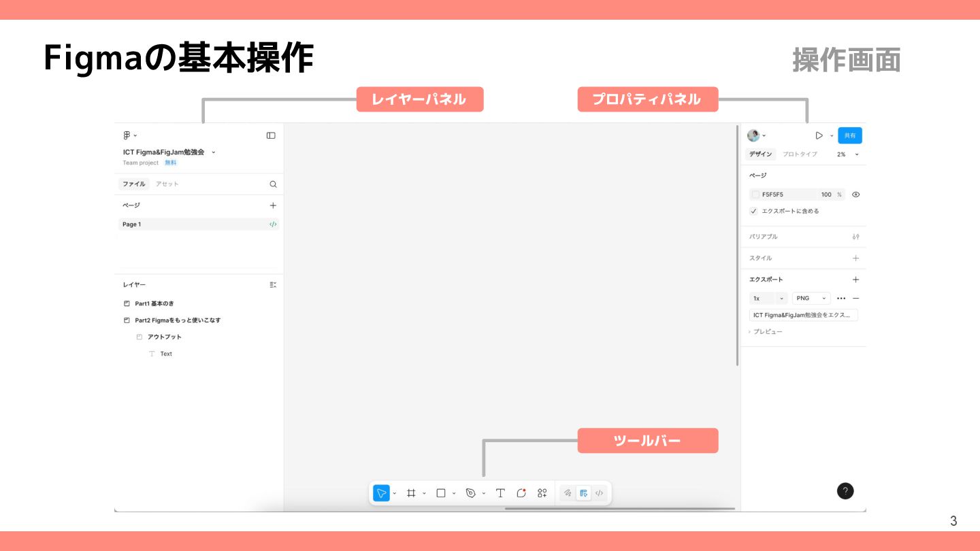This screenshot has width=980, height=551.
Task: Open the present options chevron near play
Action: pyautogui.click(x=832, y=135)
